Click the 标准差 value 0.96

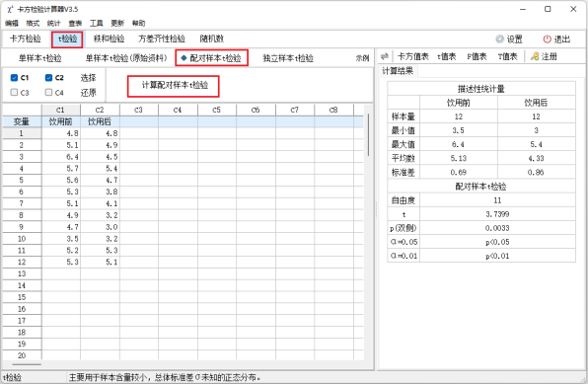point(537,172)
